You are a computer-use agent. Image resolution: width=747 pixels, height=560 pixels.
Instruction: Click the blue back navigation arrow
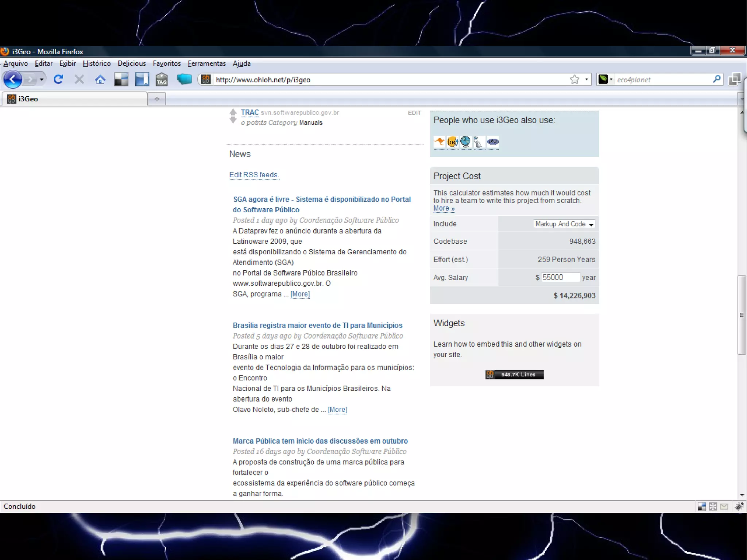tap(13, 79)
